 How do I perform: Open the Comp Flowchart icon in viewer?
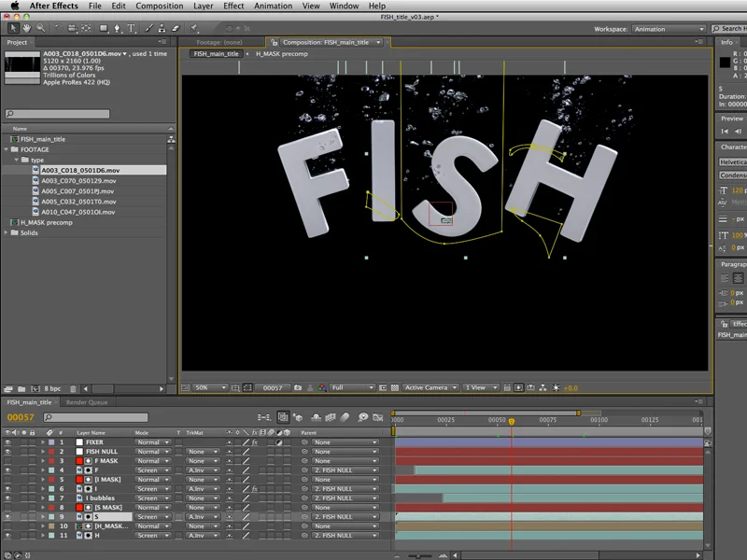[543, 387]
